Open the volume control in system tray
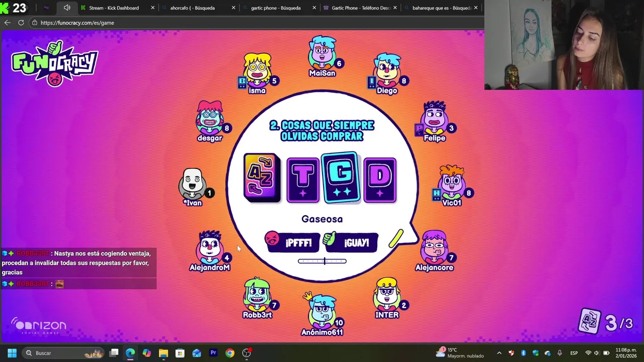Viewport: 644px width, 362px height. (597, 353)
